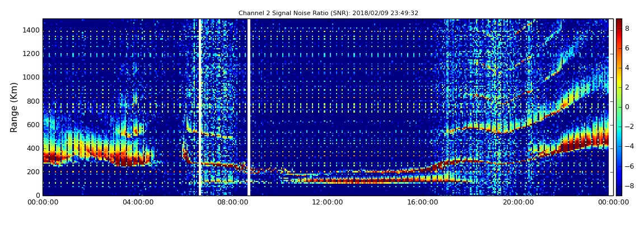Click the colorbar value 2 label

click(627, 87)
